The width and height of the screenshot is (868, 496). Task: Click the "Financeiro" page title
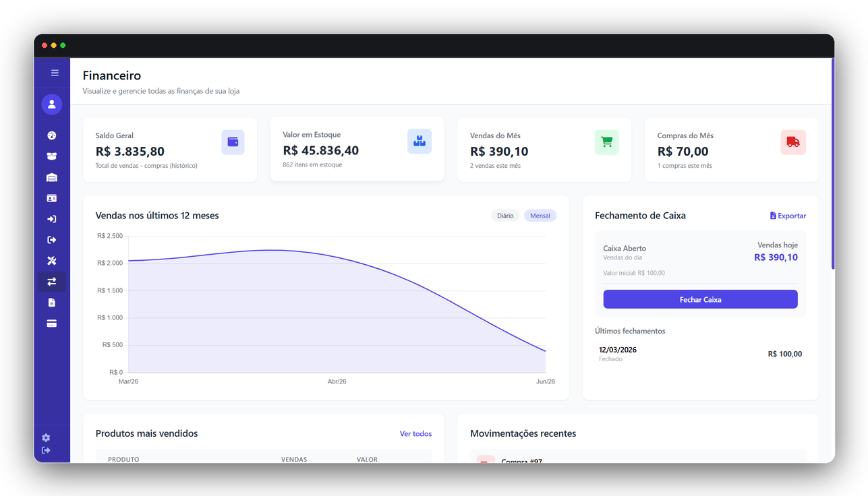pos(112,75)
